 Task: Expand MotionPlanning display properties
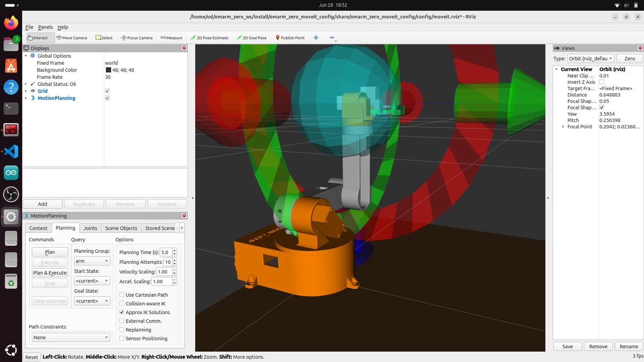tap(26, 98)
